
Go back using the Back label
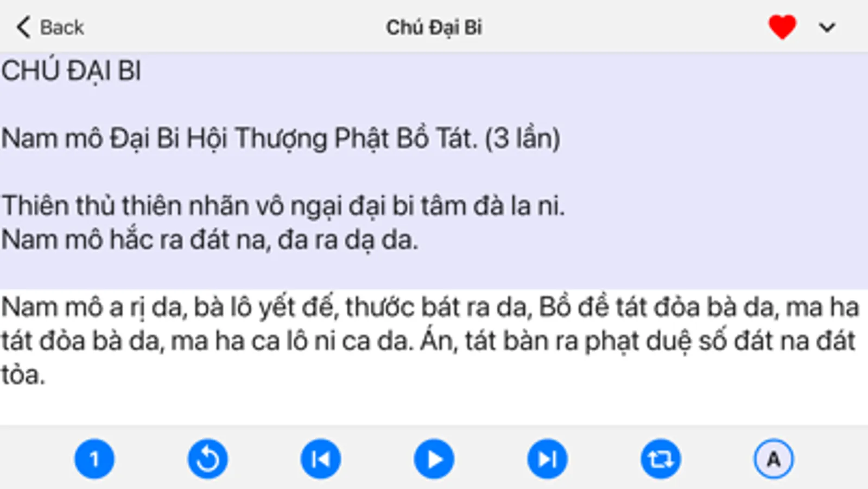click(62, 27)
